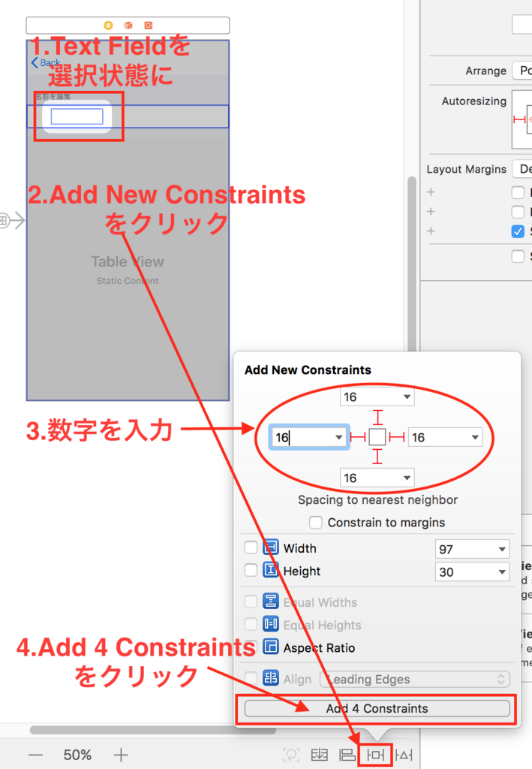
Task: Check the Width constraint checkbox
Action: point(251,547)
